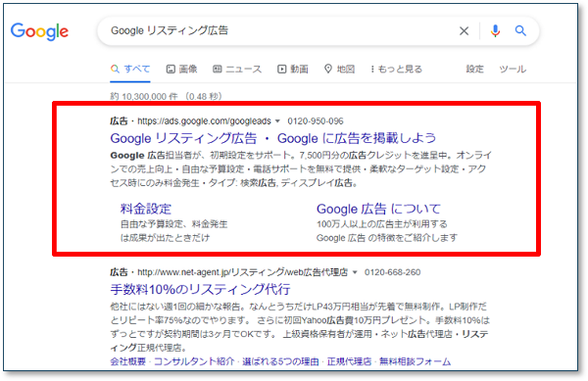The height and width of the screenshot is (381, 588).
Task: Click result count 約 10,300,000 件
Action: coord(144,97)
